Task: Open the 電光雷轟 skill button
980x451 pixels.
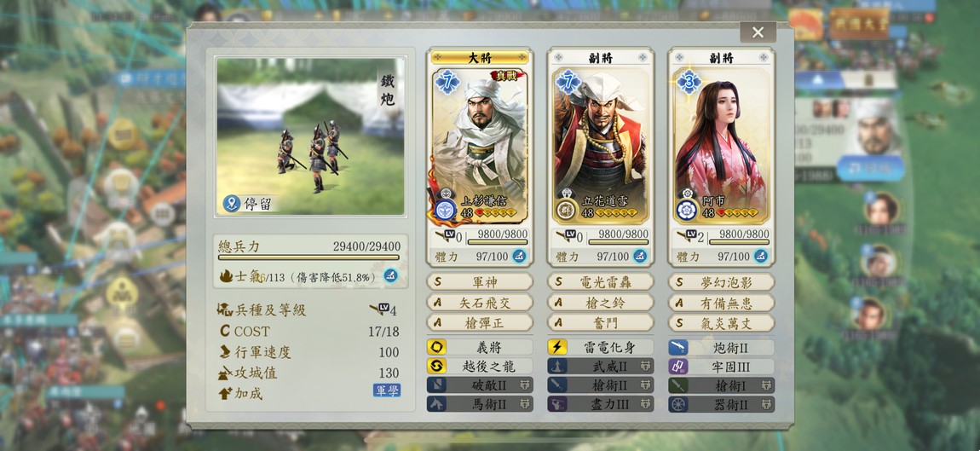Action: tap(601, 281)
